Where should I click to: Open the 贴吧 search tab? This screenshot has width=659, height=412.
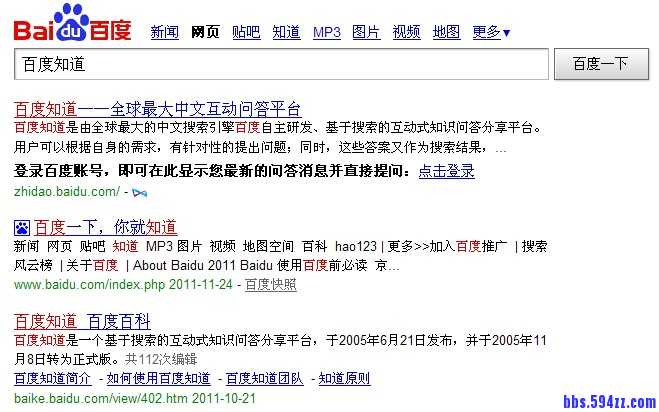[x=246, y=32]
